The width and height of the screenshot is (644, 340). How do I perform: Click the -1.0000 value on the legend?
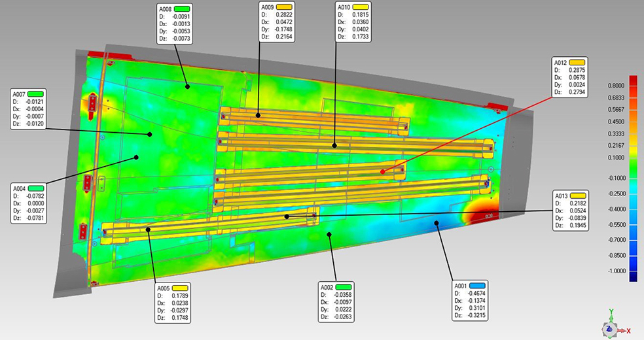(615, 271)
